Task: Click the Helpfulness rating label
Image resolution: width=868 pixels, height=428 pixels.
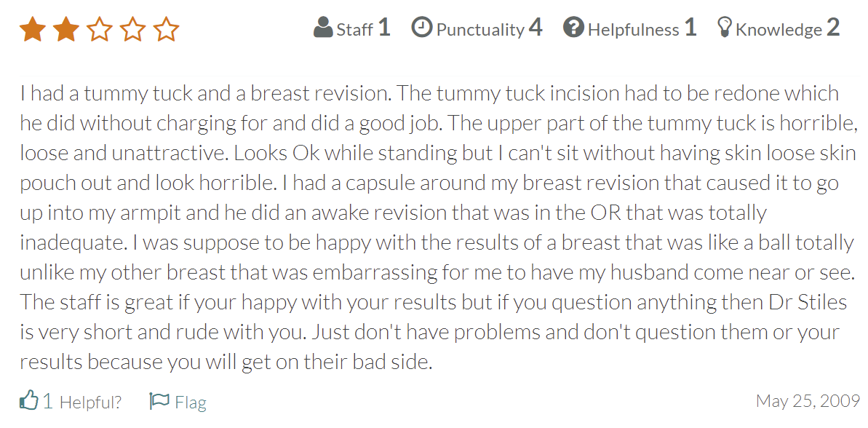Action: (633, 29)
